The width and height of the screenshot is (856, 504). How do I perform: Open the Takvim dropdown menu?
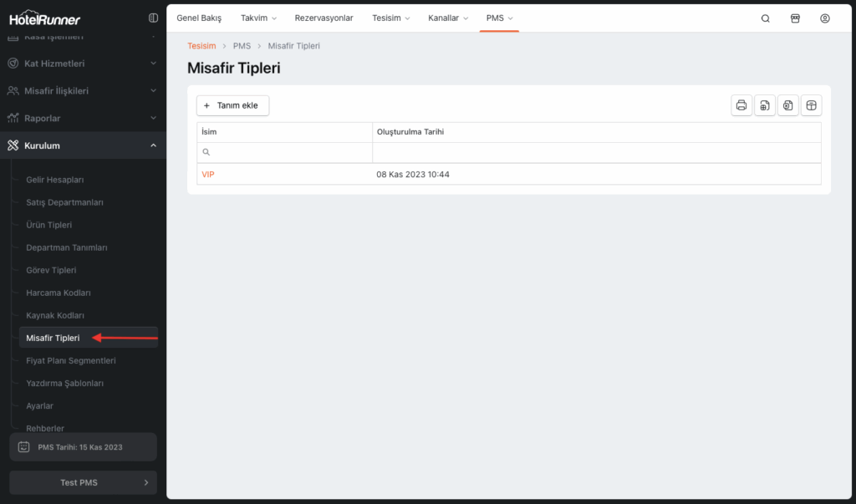point(257,18)
